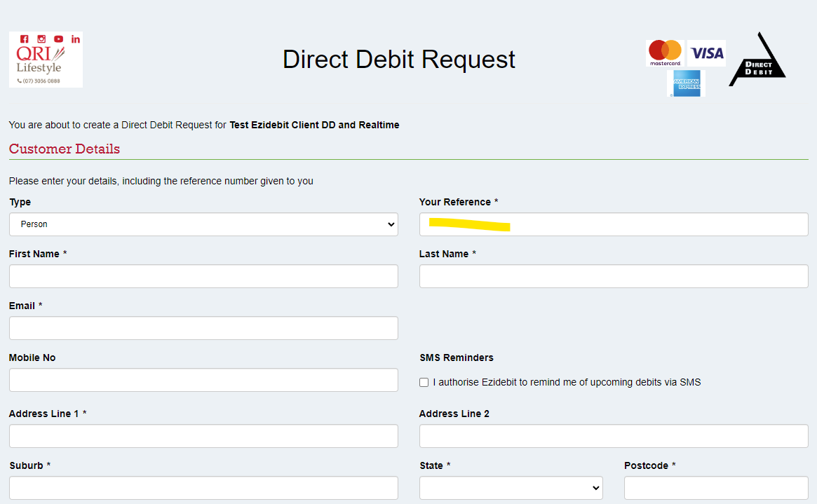Click the VISA logo
The height and width of the screenshot is (504, 817).
click(x=706, y=53)
